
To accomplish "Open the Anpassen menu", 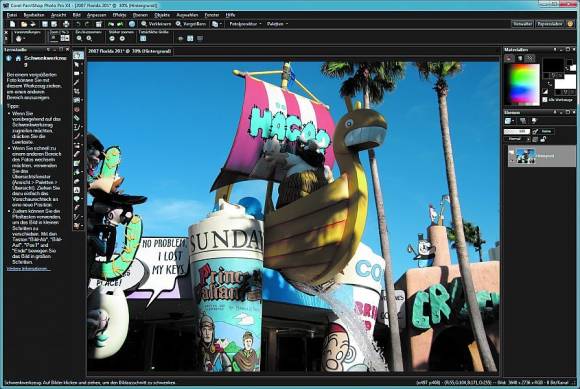I will pos(97,15).
